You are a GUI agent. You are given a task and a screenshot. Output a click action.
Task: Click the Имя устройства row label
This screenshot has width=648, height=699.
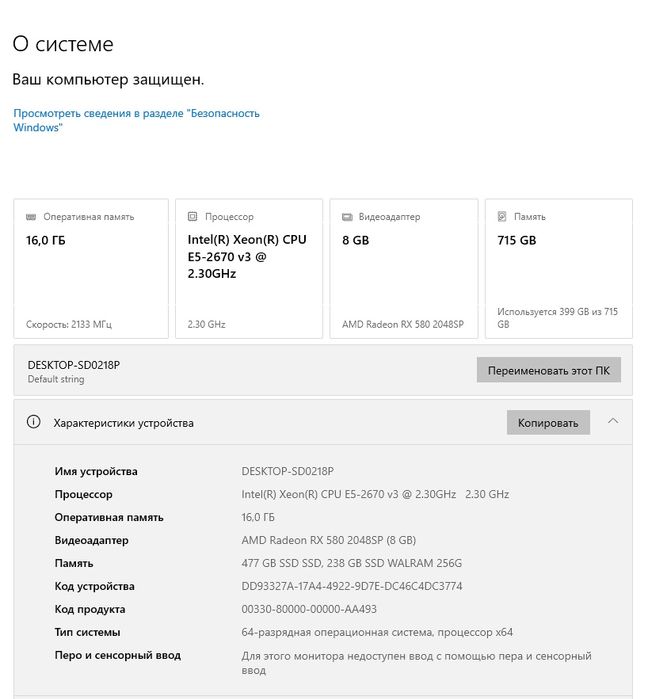click(96, 472)
